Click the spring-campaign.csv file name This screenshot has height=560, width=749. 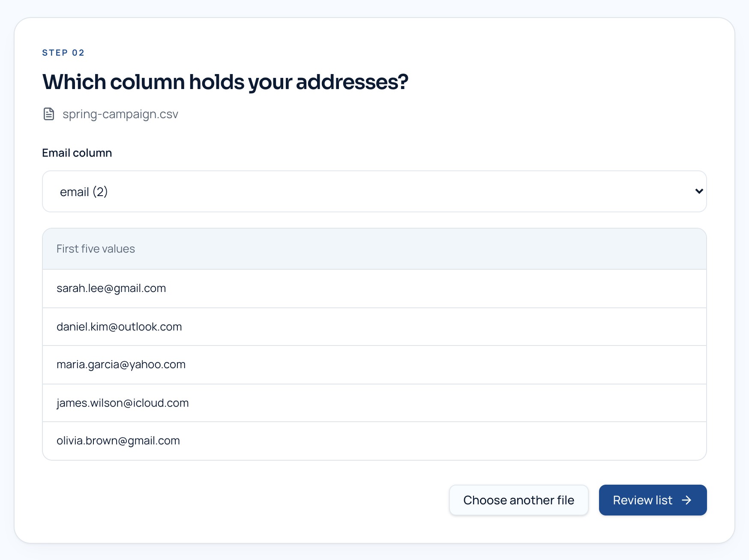(120, 114)
